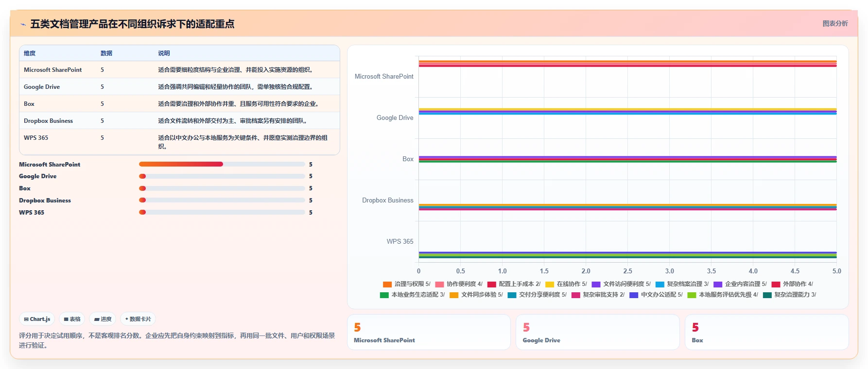The width and height of the screenshot is (868, 369).
Task: Select the 进度 tag chip
Action: [103, 319]
